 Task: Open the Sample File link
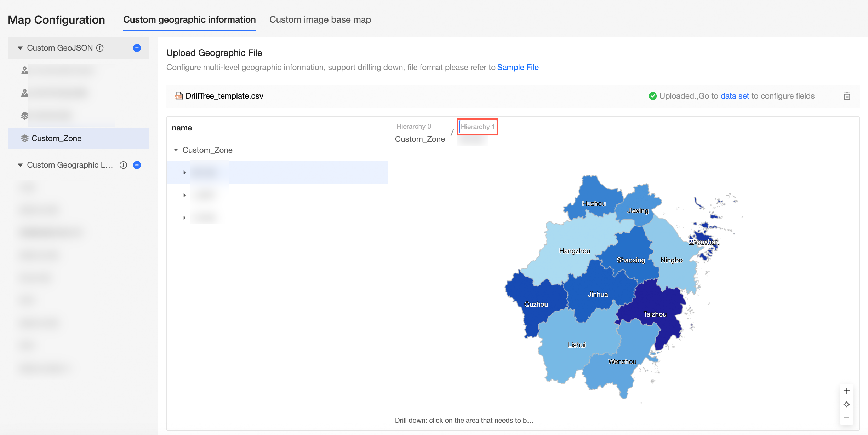click(518, 67)
